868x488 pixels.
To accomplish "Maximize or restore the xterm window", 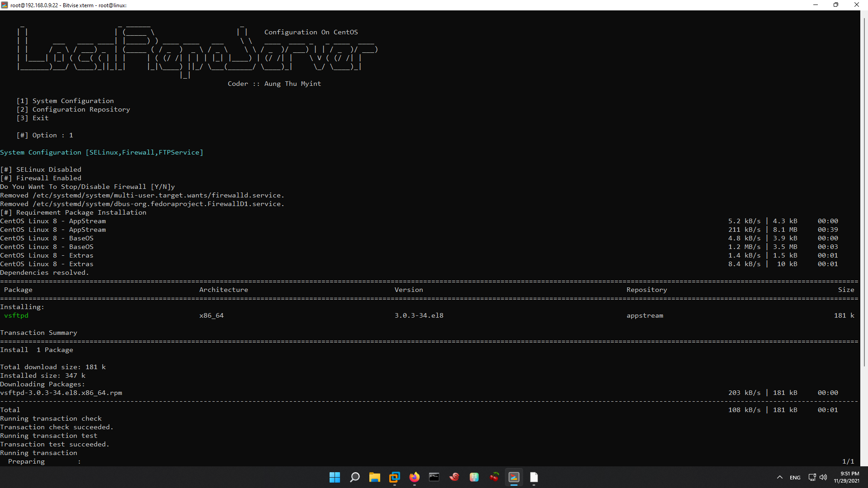I will tap(836, 5).
